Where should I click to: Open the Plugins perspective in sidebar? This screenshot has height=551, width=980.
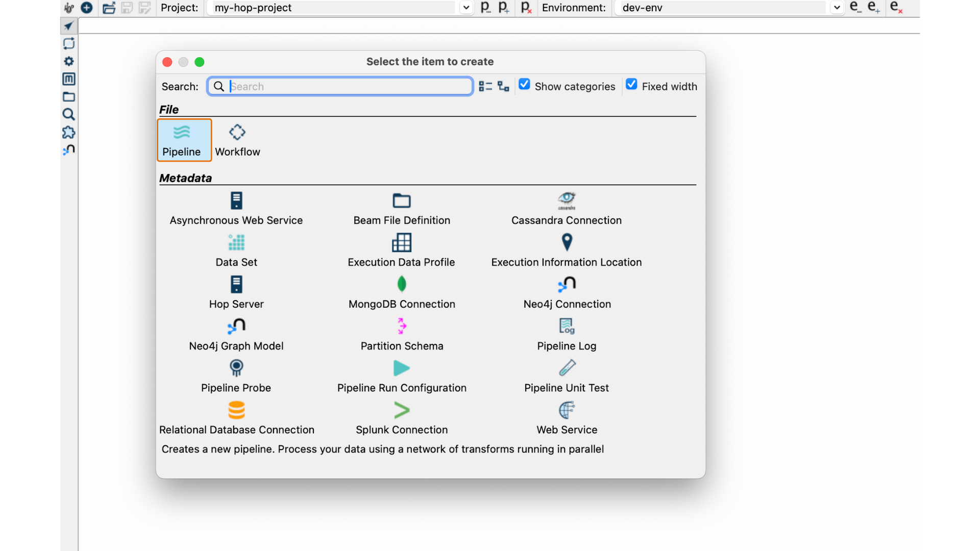(x=68, y=132)
